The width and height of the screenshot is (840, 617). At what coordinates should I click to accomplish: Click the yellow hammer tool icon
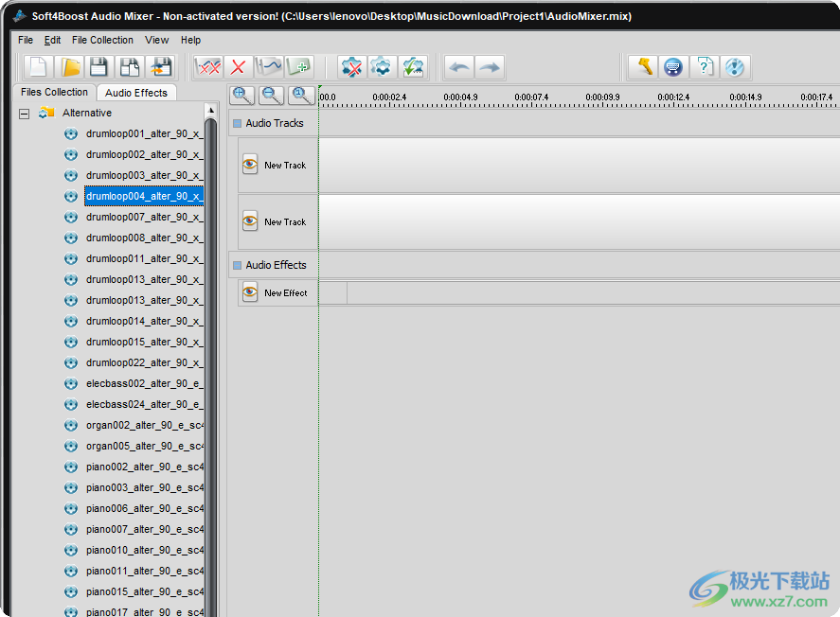click(x=644, y=67)
